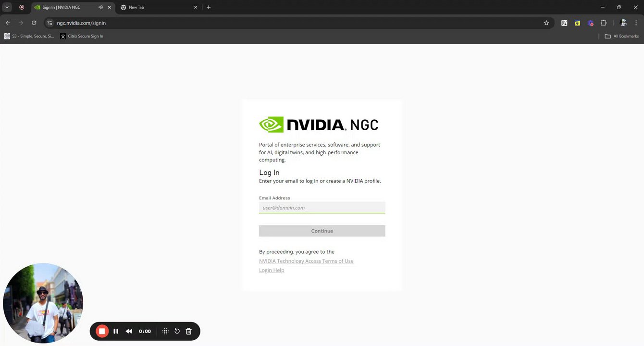Image resolution: width=644 pixels, height=346 pixels.
Task: Pause the screen recording
Action: tap(116, 331)
